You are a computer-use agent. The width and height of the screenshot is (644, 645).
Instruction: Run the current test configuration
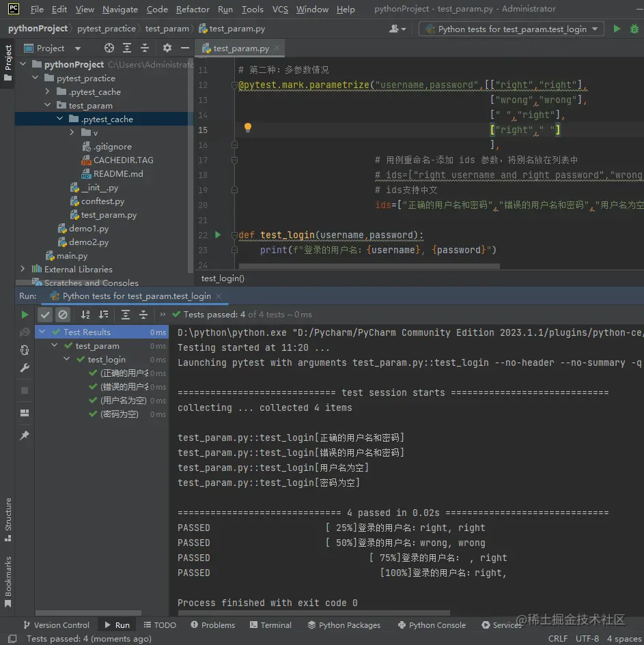617,29
